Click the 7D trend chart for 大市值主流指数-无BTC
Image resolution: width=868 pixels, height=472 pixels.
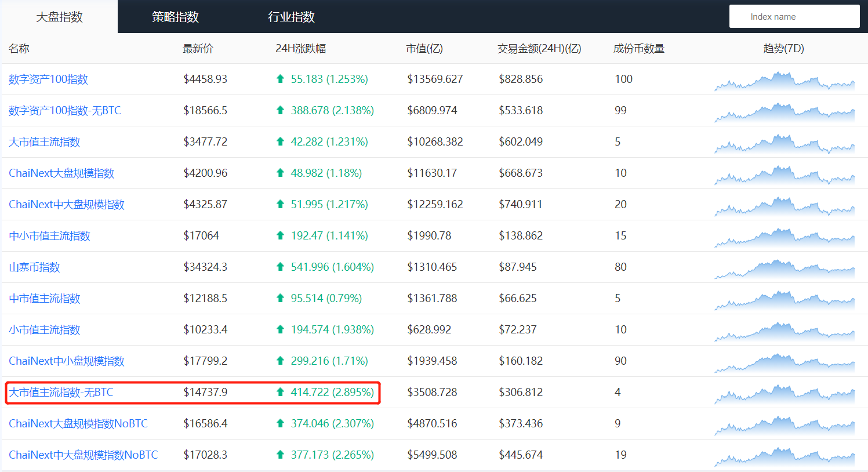point(785,394)
